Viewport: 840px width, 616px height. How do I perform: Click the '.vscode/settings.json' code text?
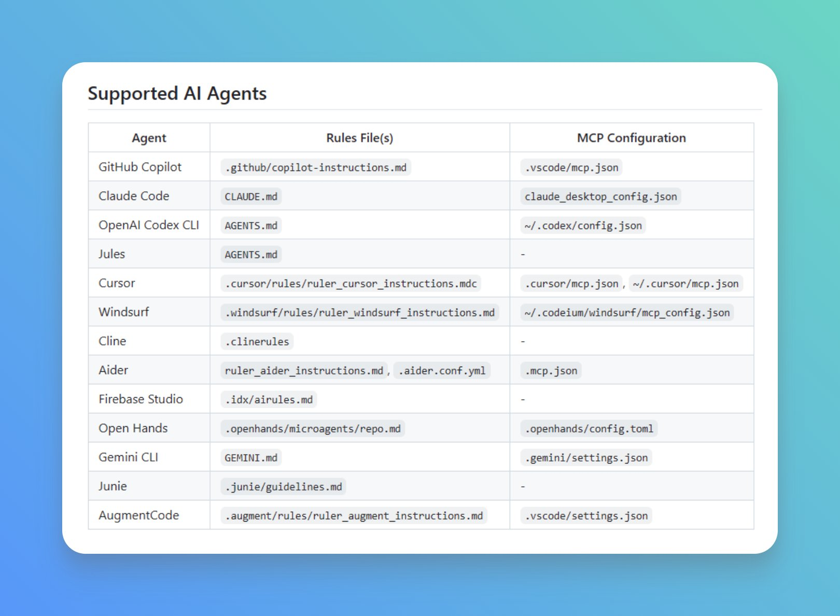586,516
